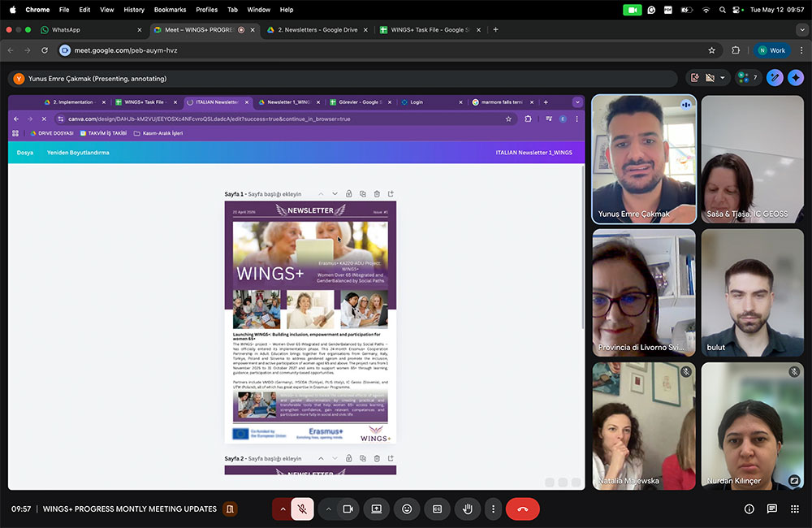Click ITALIAN Newsletter 1_WINGS title in Canva
Screen dimensions: 812x528
point(533,153)
